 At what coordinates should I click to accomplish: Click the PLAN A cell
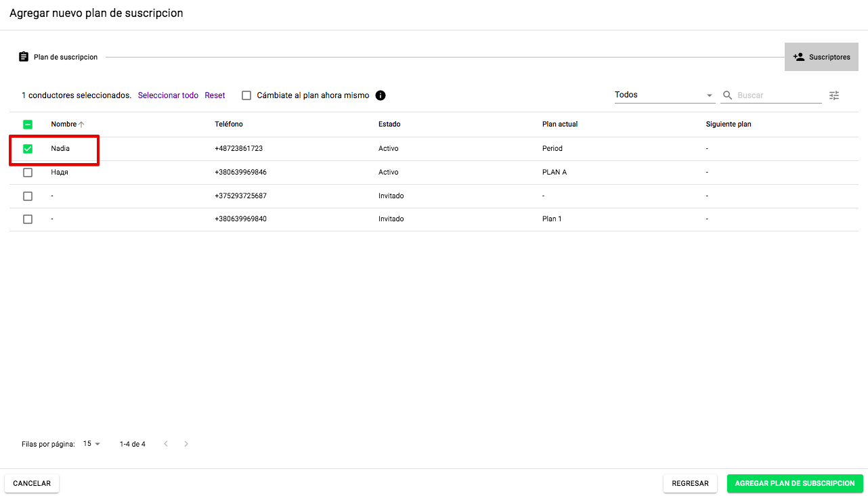coord(555,172)
